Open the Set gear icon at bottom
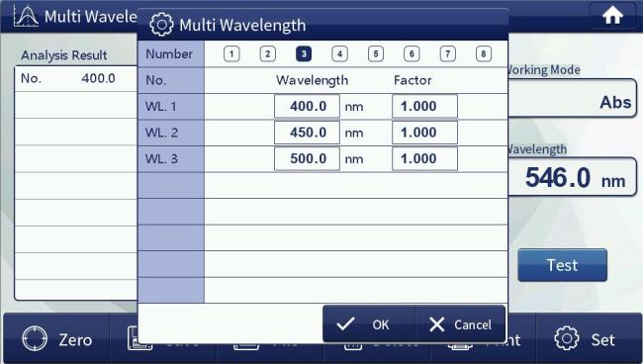The image size is (643, 364). point(566,338)
